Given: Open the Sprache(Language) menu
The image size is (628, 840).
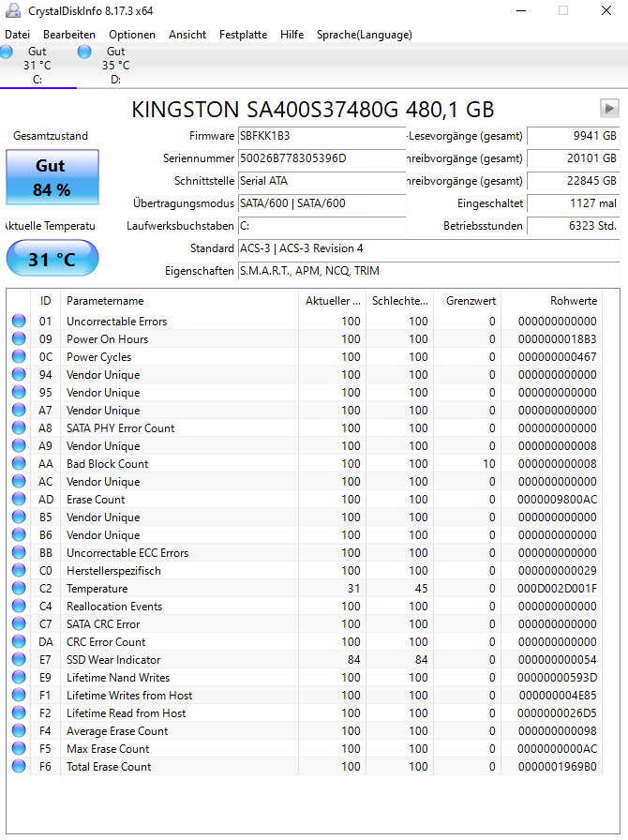Looking at the screenshot, I should [365, 35].
